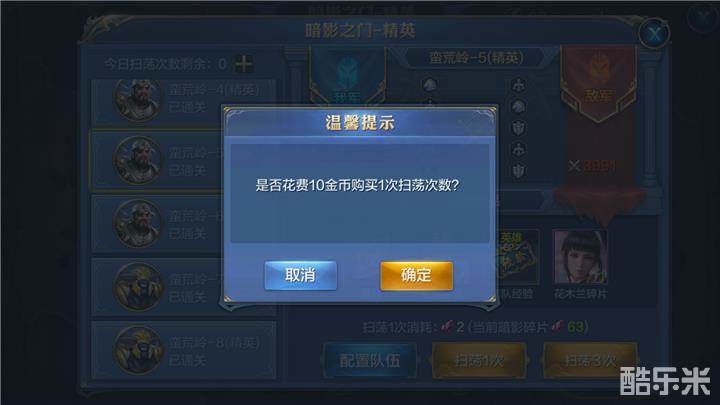Click the bottom shield icon in enemy lineup
Image resolution: width=720 pixels, height=405 pixels.
pos(519,171)
